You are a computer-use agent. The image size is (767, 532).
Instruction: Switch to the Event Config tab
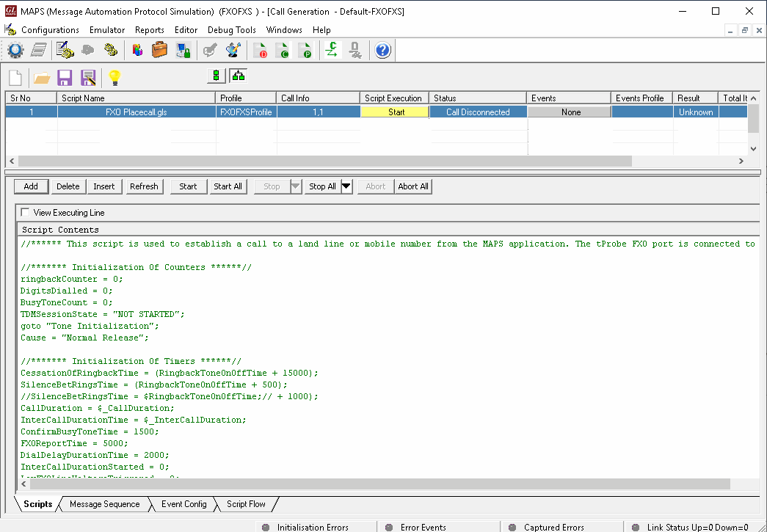pos(184,504)
